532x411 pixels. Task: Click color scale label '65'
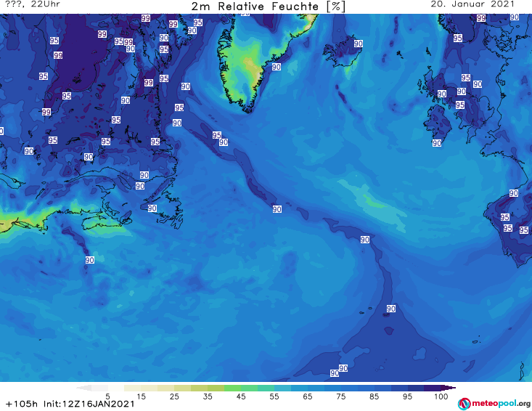[307, 396]
